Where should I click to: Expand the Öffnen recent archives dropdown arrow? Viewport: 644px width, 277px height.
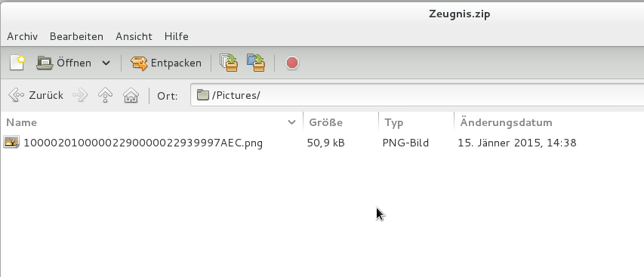click(x=106, y=63)
